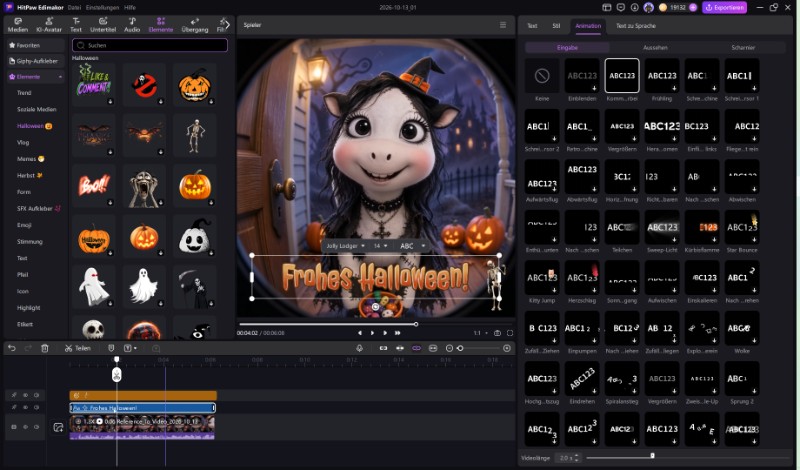Switch to the Scharnier animation subtab
Viewport: 800px width, 470px height.
[x=743, y=47]
